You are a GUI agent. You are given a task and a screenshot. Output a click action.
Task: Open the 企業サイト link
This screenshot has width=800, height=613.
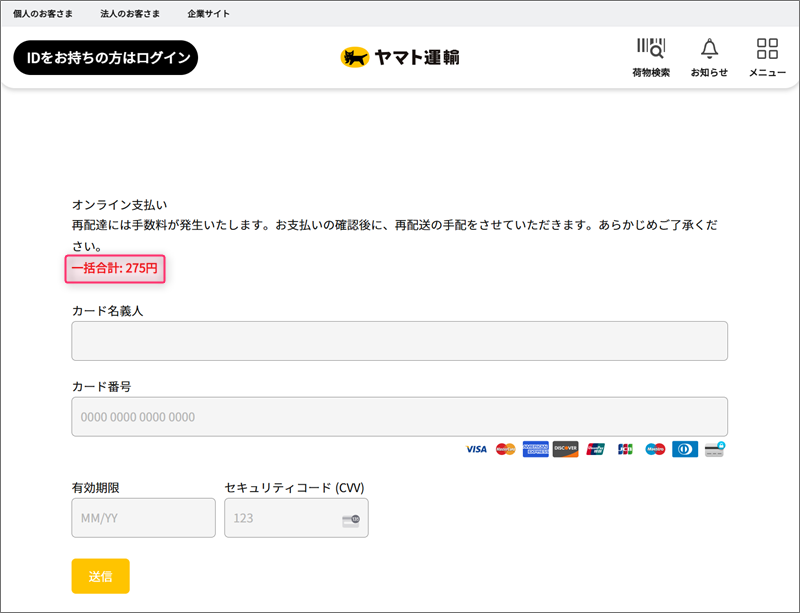coord(209,14)
